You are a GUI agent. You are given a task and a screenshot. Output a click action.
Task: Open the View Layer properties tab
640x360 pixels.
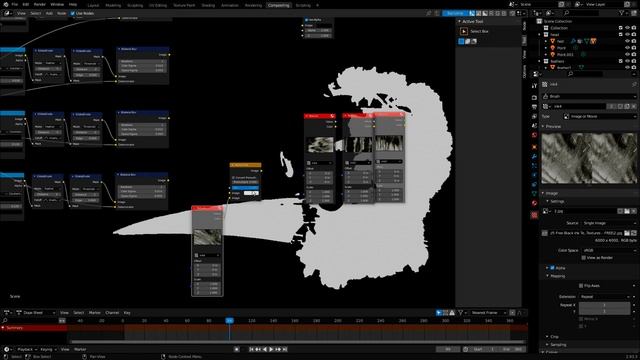tap(534, 117)
